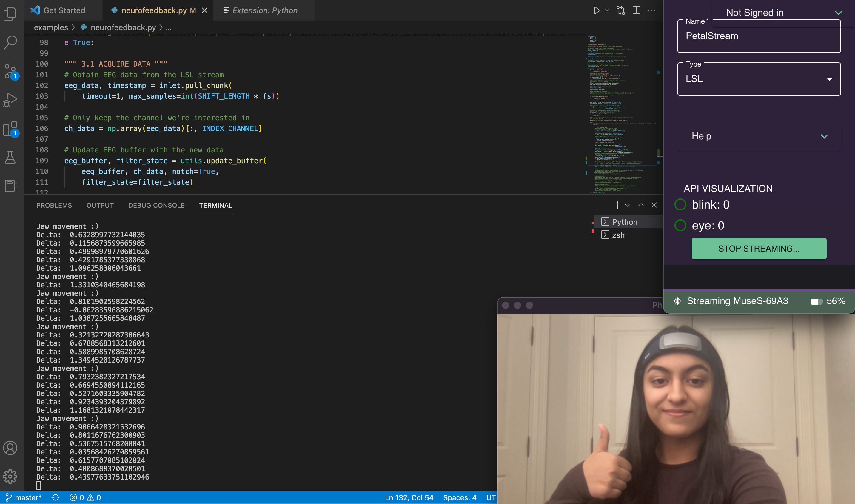Maximize the panel with the up chevron
The height and width of the screenshot is (504, 855).
tap(641, 205)
